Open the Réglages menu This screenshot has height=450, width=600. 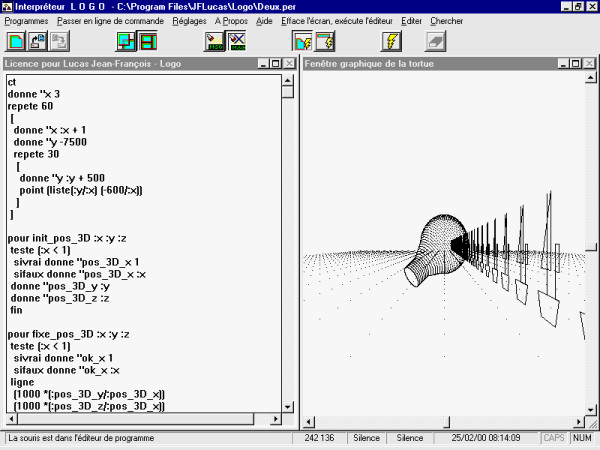coord(189,21)
